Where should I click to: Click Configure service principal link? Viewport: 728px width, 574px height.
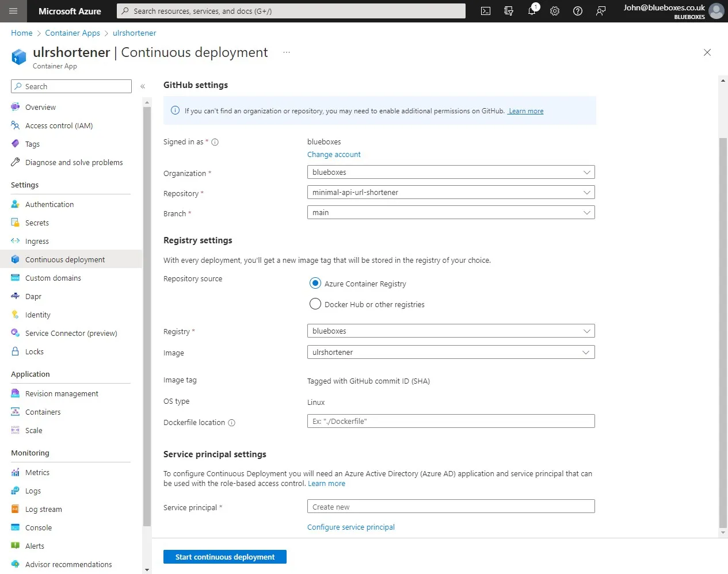(x=351, y=527)
